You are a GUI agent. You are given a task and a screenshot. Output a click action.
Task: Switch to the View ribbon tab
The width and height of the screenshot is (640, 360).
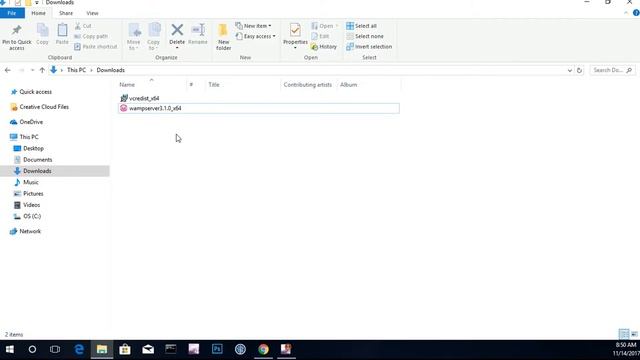coord(92,13)
